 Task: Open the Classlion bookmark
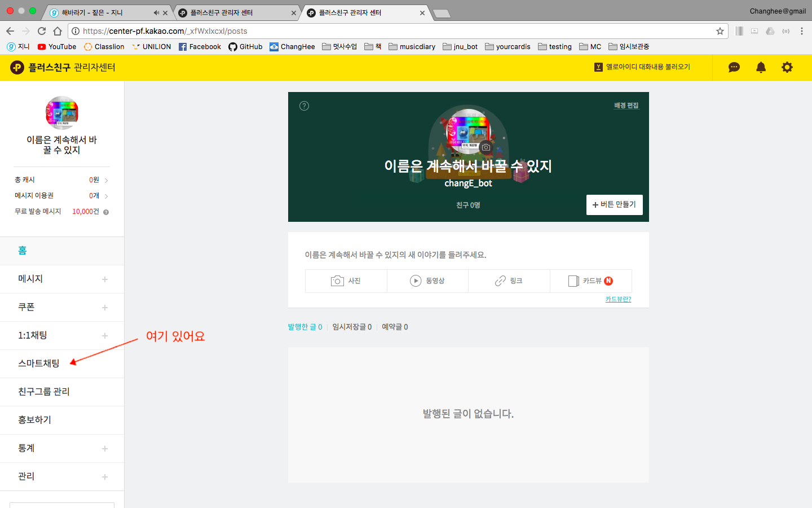[104, 47]
